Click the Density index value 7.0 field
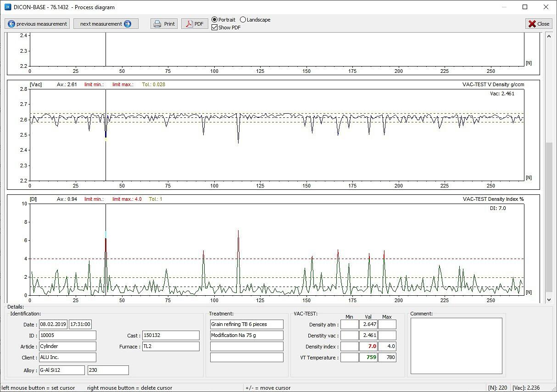Viewport: 557px width, 392px height. coord(368,347)
